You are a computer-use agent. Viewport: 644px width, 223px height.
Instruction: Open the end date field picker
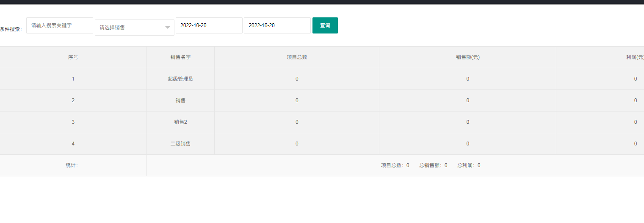click(x=277, y=25)
